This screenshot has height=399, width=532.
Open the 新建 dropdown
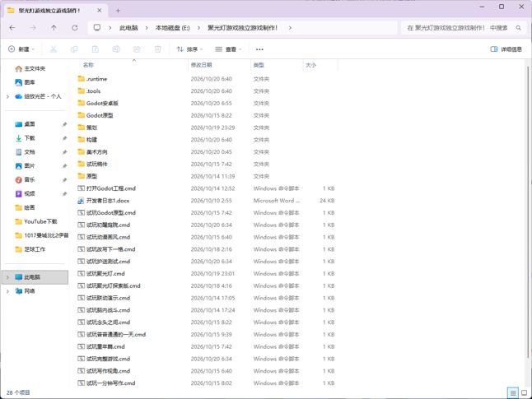[x=21, y=49]
